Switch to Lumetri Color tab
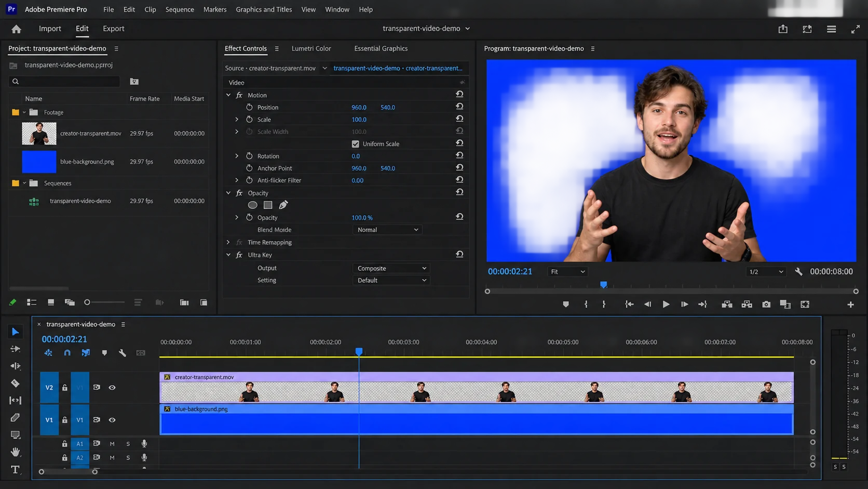This screenshot has width=868, height=489. tap(311, 48)
